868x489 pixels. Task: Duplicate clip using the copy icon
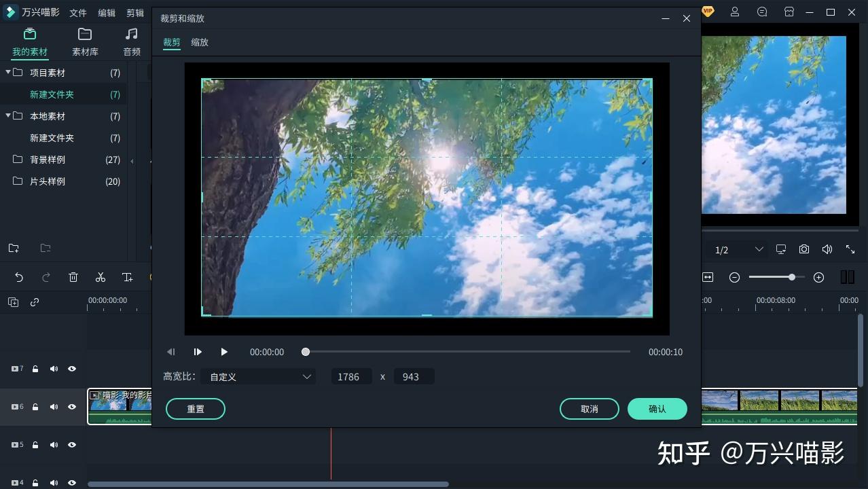pyautogui.click(x=13, y=302)
